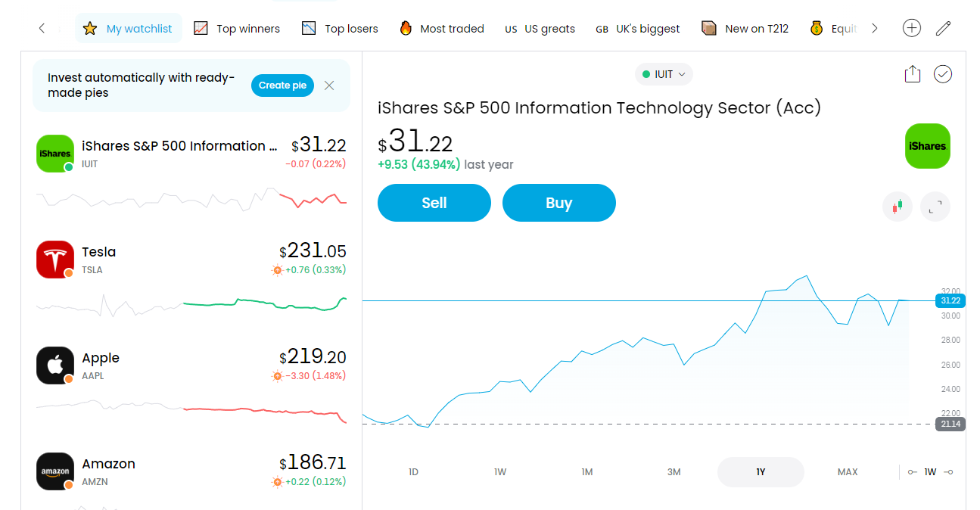
Task: Click the edit pencil icon
Action: (943, 29)
